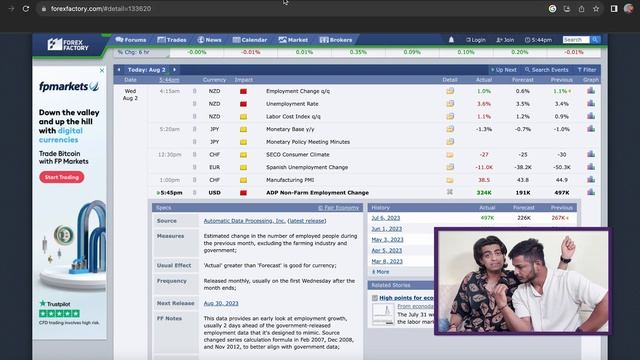Close detail for ADP Non-Farm Employment Change
The image size is (640, 360).
[x=450, y=192]
